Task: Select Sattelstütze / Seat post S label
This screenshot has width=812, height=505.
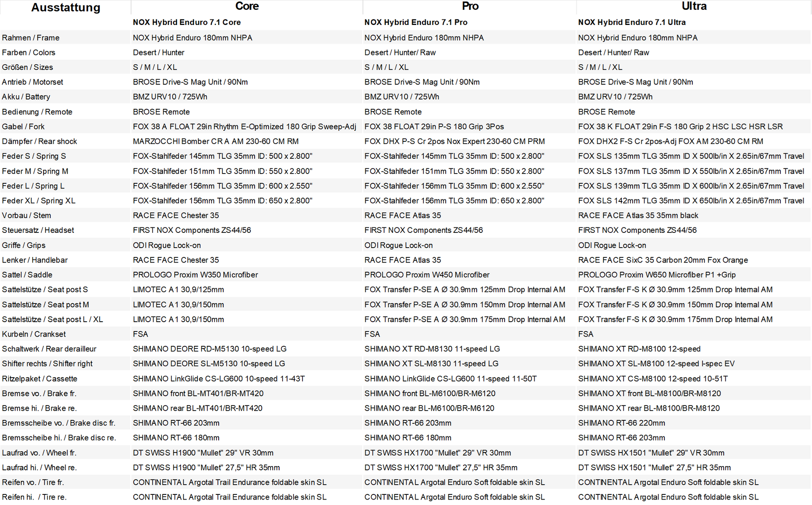Action: [x=45, y=290]
